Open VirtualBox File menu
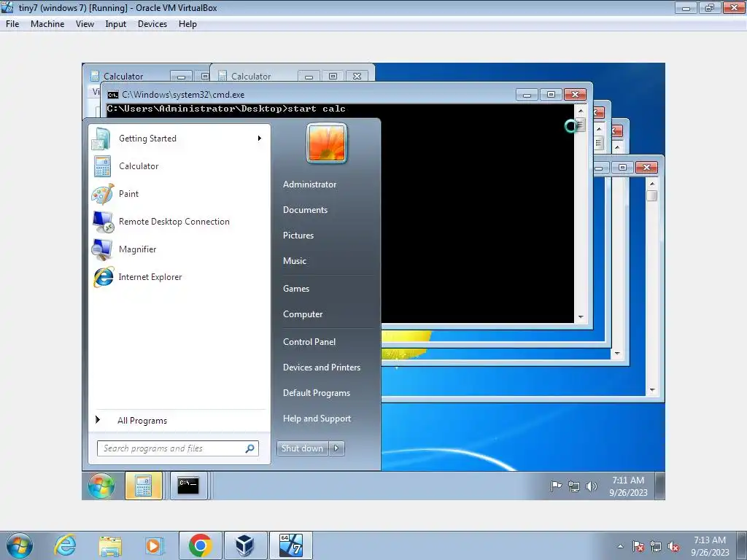Screen dimensions: 747x560 click(12, 24)
